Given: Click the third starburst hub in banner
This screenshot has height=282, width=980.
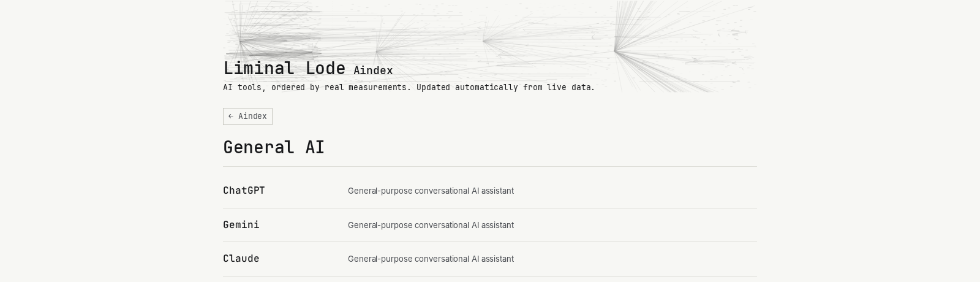Looking at the screenshot, I should (x=483, y=41).
